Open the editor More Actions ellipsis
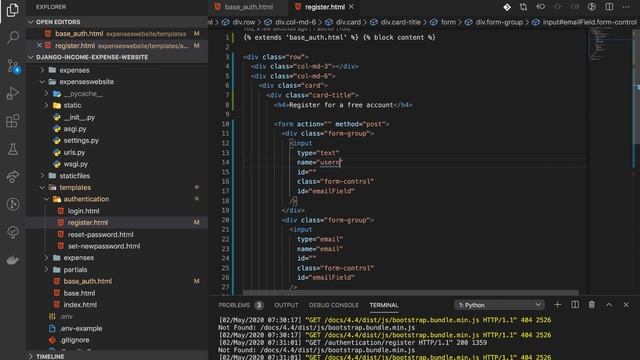The width and height of the screenshot is (640, 360). point(626,7)
